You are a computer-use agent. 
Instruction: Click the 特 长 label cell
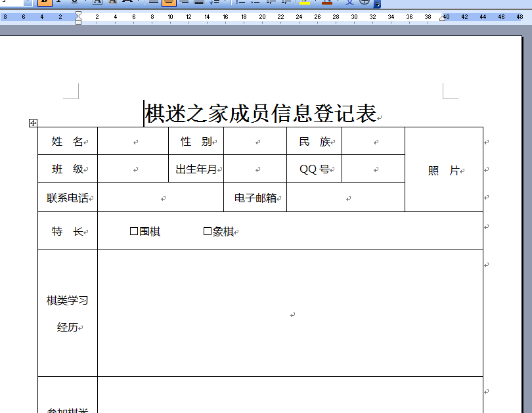(x=68, y=231)
